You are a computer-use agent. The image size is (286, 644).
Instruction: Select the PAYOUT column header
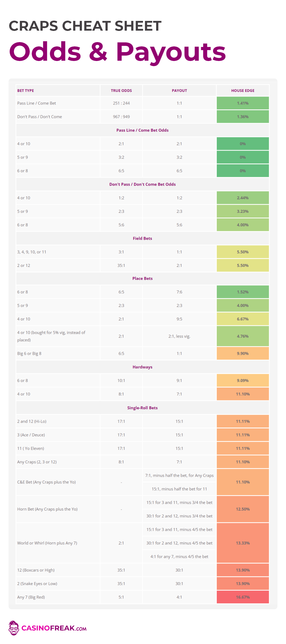179,90
